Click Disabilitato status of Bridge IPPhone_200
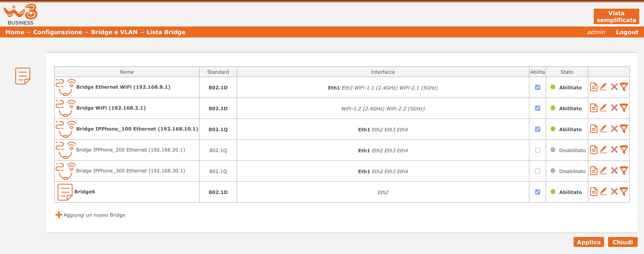 572,150
